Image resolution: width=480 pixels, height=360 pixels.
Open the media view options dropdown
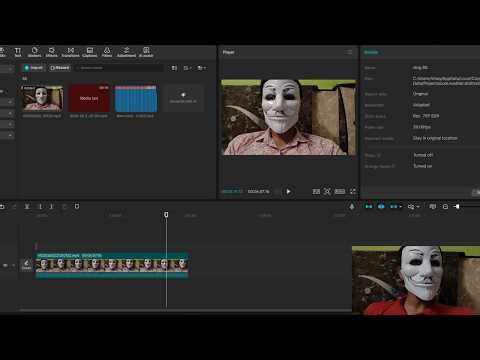[187, 68]
